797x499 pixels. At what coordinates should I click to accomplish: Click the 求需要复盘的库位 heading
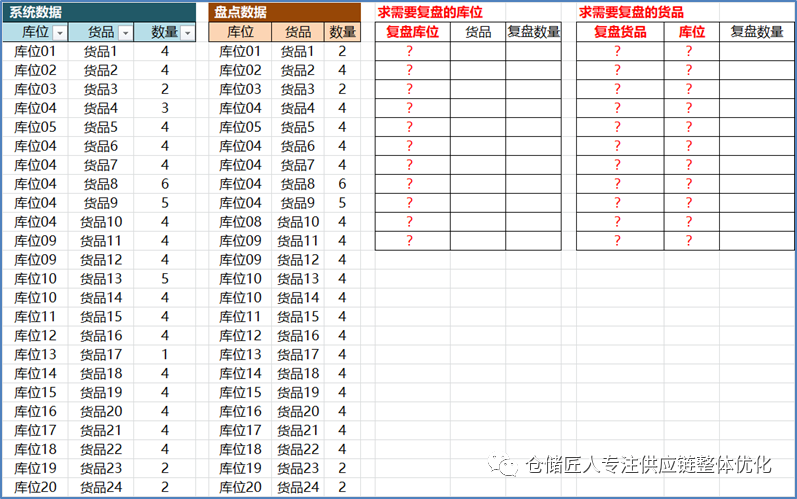pos(431,12)
